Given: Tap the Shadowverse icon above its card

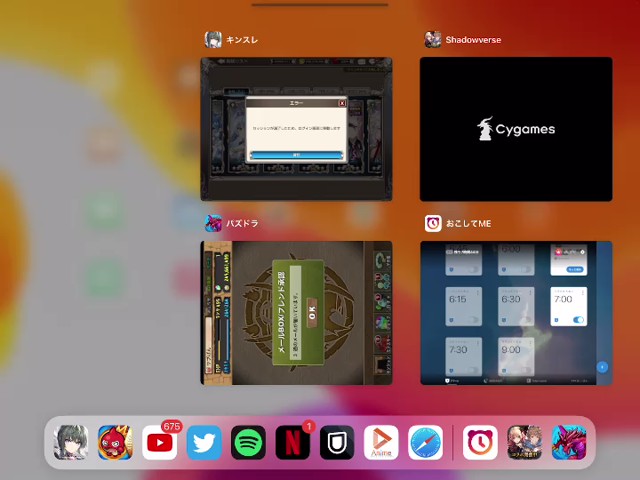Looking at the screenshot, I should [x=433, y=40].
